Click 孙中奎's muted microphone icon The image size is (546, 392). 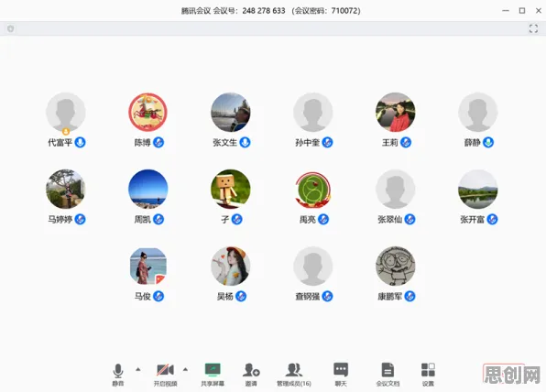(327, 142)
